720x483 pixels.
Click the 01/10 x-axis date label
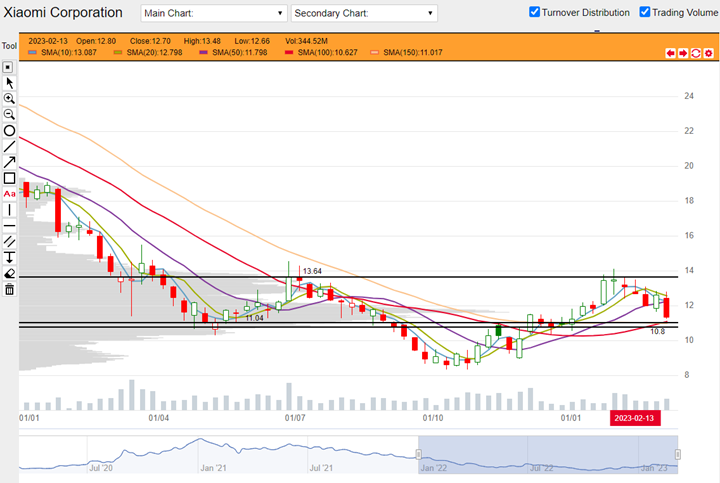tap(433, 418)
